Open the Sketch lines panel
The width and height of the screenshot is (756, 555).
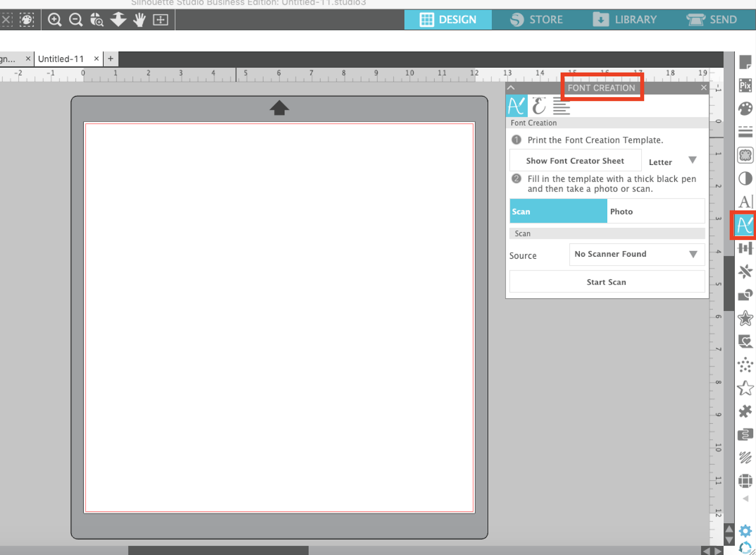[745, 458]
